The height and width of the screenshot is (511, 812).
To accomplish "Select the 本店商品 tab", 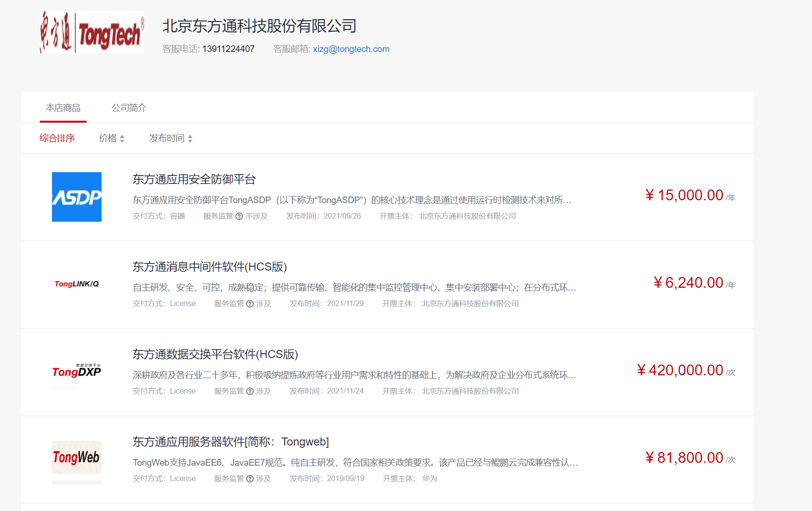I will pyautogui.click(x=63, y=108).
